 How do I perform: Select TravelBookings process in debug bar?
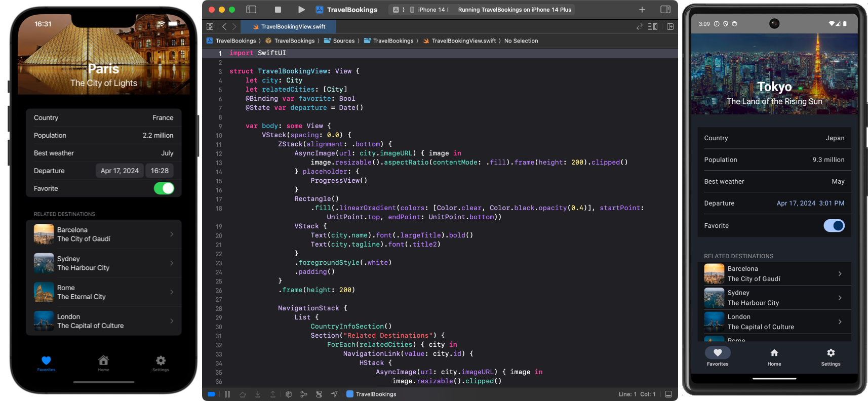pos(371,394)
